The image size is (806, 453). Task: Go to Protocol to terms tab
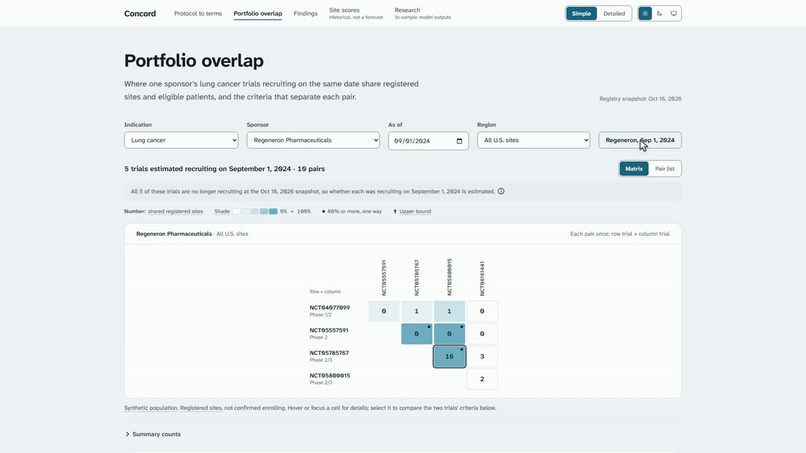click(x=198, y=13)
